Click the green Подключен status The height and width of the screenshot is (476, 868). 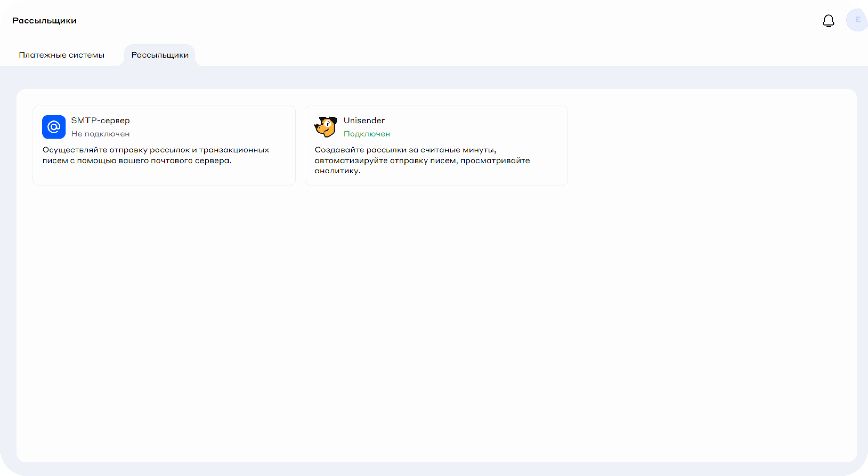[367, 134]
